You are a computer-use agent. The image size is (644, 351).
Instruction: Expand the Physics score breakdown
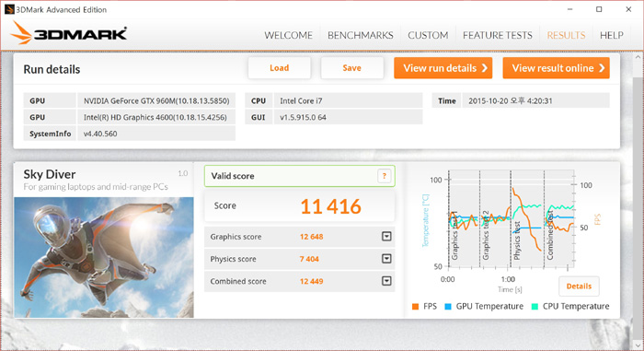(386, 259)
